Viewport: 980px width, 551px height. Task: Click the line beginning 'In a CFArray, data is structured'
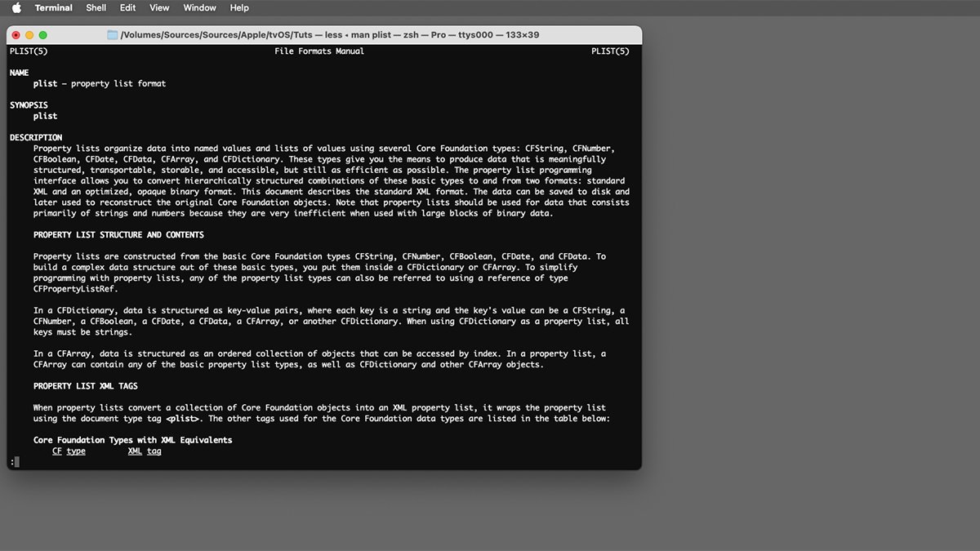click(319, 354)
